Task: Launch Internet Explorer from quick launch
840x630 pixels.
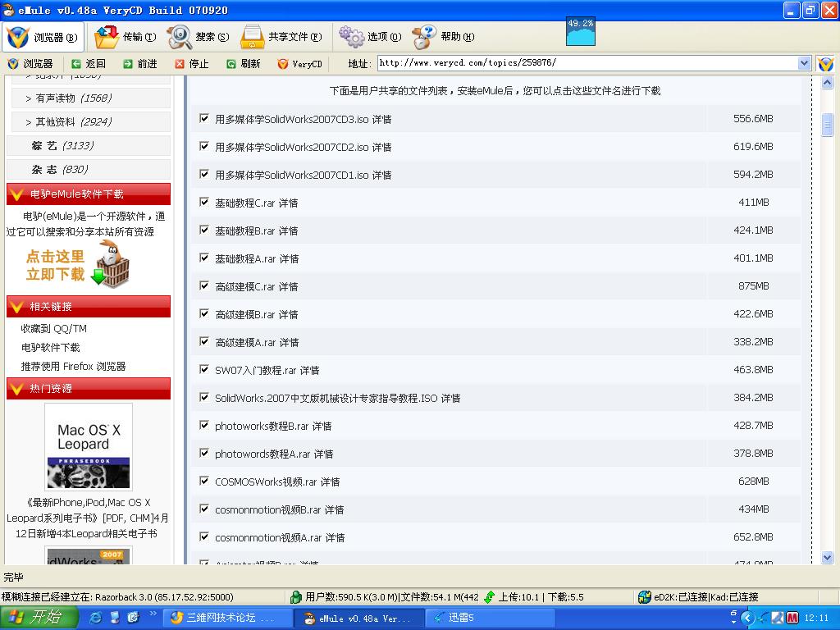Action: click(95, 617)
